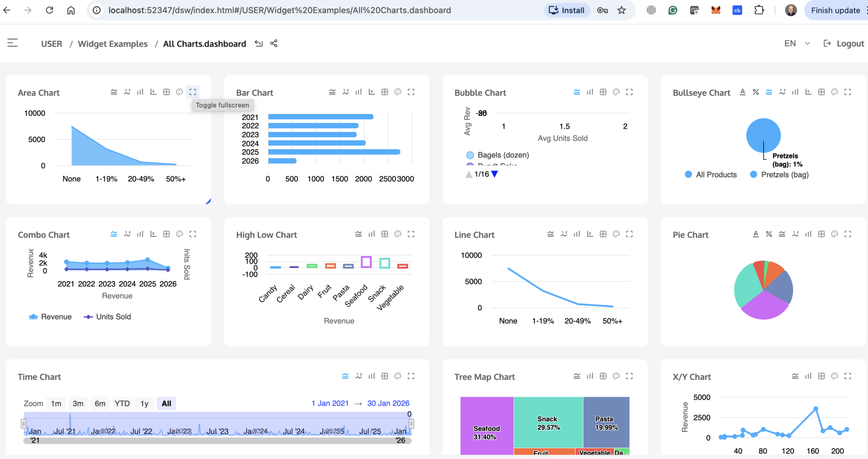Image resolution: width=868 pixels, height=459 pixels.
Task: Click the share icon beside the dashboard title
Action: [x=274, y=43]
